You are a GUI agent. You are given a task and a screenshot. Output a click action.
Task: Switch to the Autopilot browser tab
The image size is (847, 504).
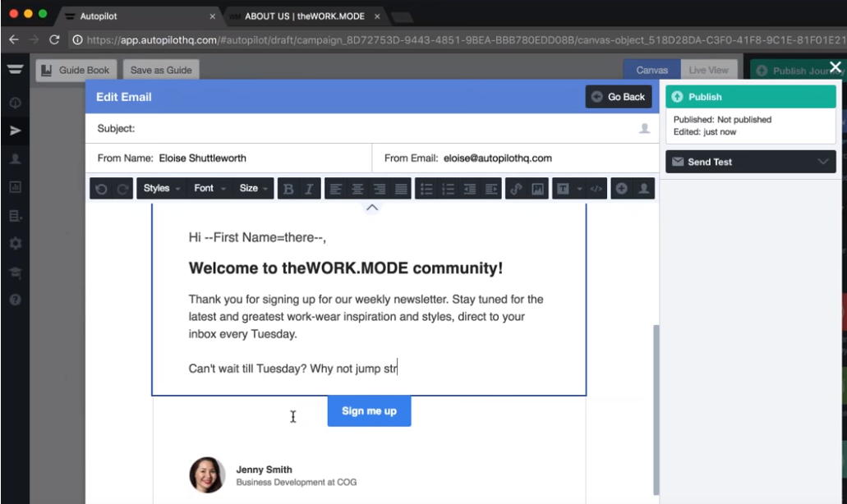(x=140, y=16)
